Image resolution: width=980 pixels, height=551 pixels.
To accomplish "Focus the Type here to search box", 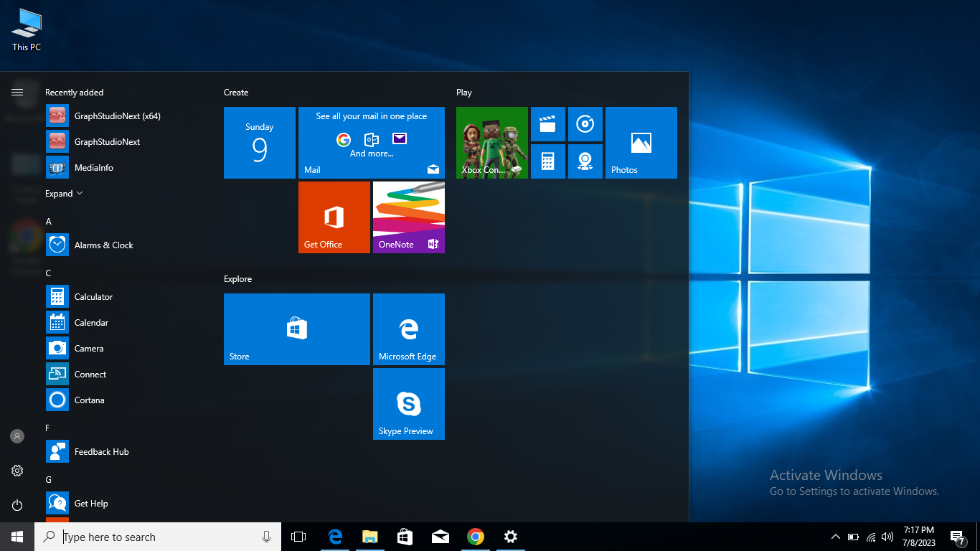I will [x=158, y=537].
